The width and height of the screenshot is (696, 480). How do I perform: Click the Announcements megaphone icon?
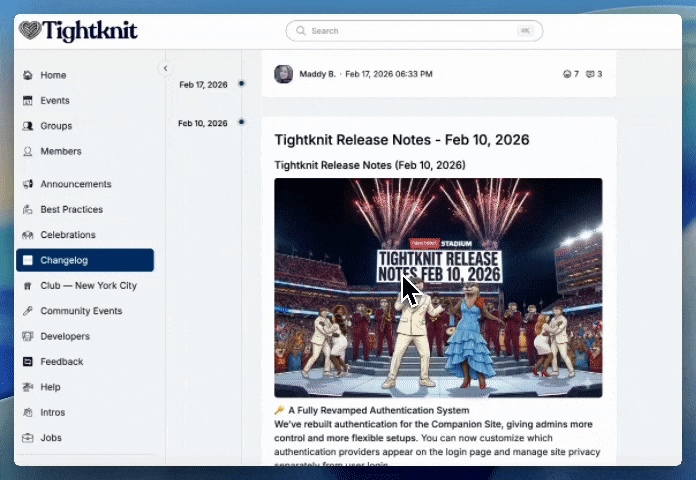click(x=28, y=184)
